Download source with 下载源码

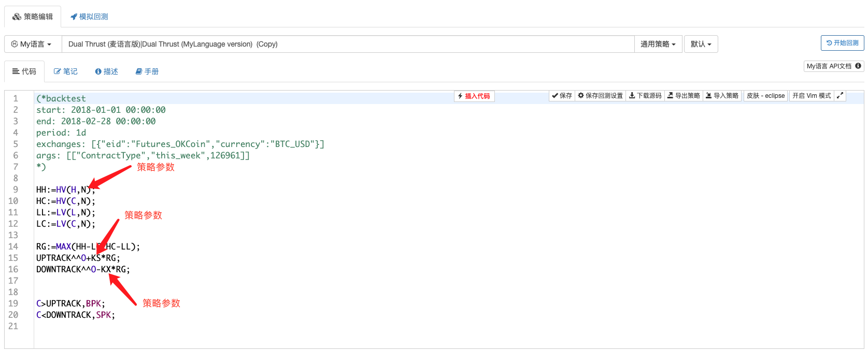[x=645, y=96]
